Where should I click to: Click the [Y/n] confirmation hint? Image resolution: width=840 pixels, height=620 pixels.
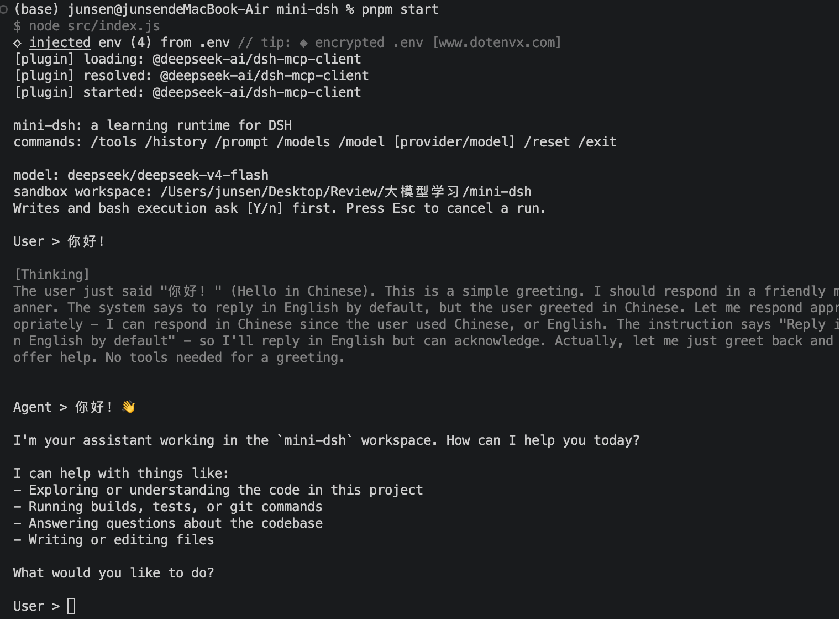click(x=265, y=208)
